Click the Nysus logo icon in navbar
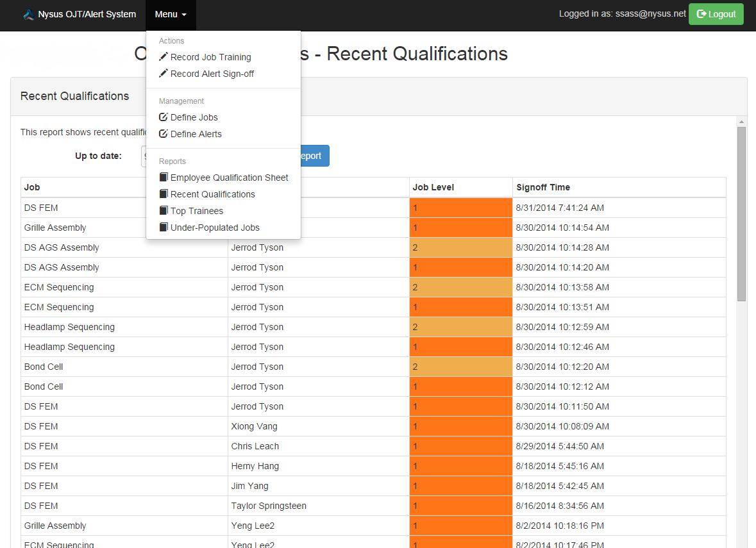Viewport: 756px width, 548px height. (x=28, y=15)
